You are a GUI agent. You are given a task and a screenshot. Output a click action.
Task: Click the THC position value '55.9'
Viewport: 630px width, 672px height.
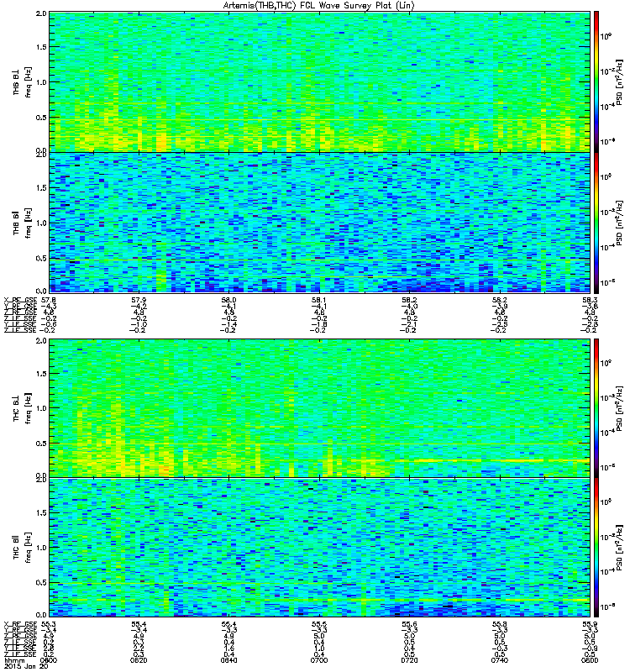590,624
